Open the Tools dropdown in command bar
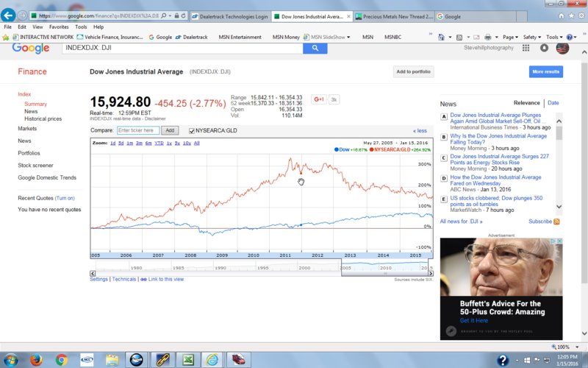Screen dimensions: 588x368 click(554, 38)
